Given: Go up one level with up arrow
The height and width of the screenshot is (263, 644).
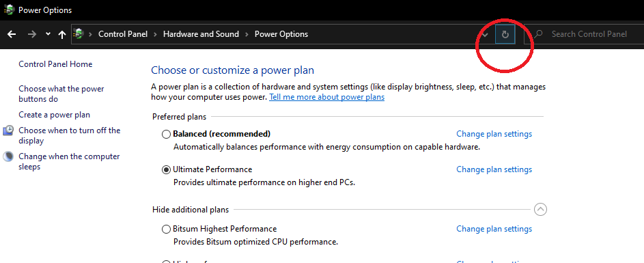Looking at the screenshot, I should [62, 35].
